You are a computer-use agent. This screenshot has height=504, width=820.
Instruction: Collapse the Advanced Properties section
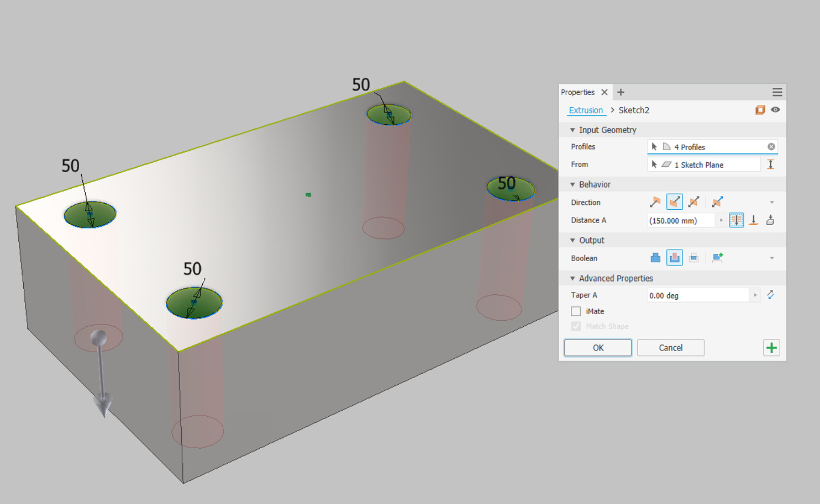click(x=572, y=279)
